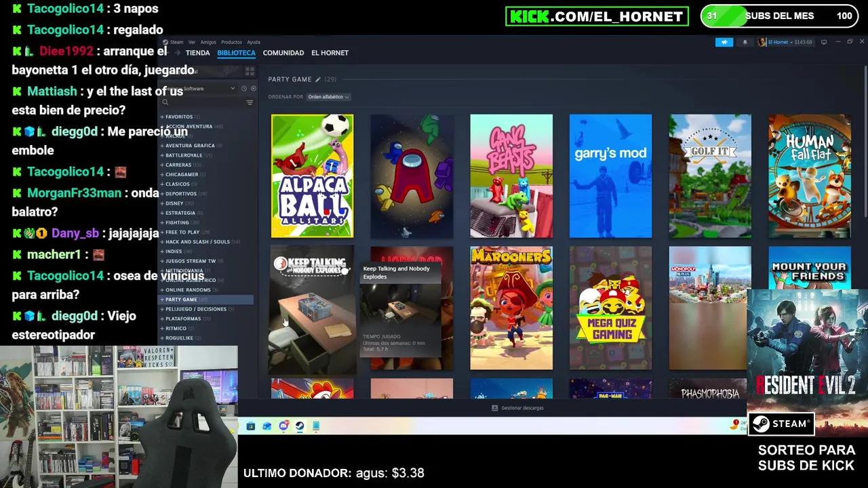Expand the AVENTURA GRAFICA collection

[x=162, y=146]
